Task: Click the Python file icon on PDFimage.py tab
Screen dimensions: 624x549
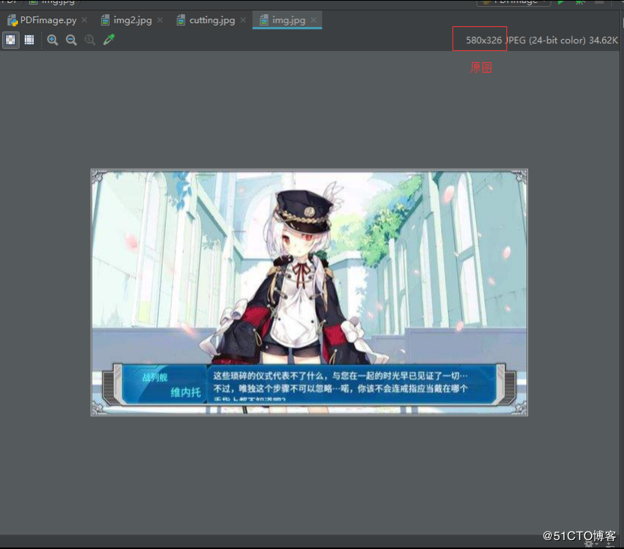Action: [x=12, y=20]
